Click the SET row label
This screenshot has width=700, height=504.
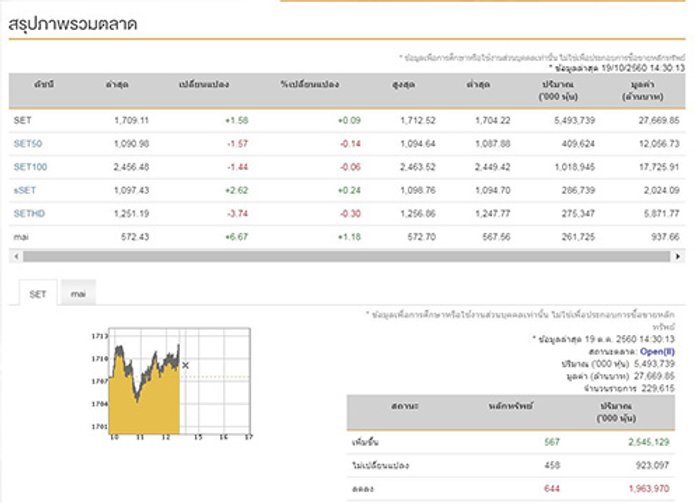(22, 121)
